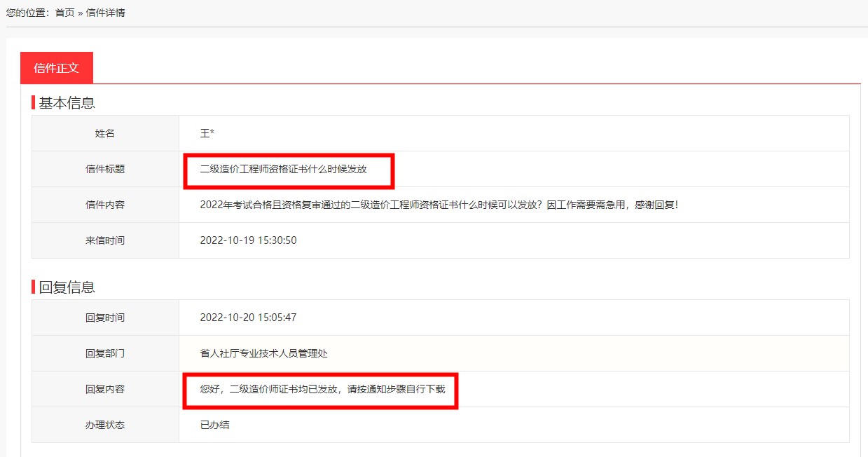Click the department 省人社厅专业技术人员管理处
This screenshot has width=868, height=457.
pos(264,353)
